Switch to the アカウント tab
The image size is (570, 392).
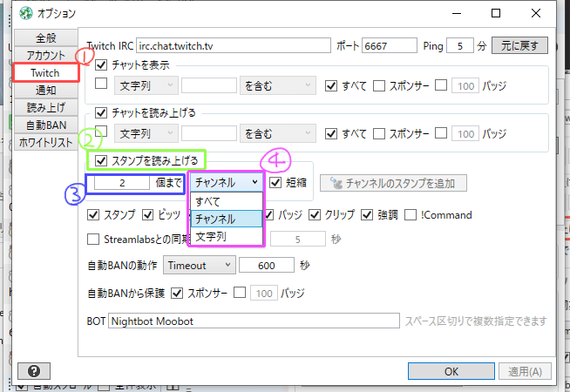tap(46, 55)
